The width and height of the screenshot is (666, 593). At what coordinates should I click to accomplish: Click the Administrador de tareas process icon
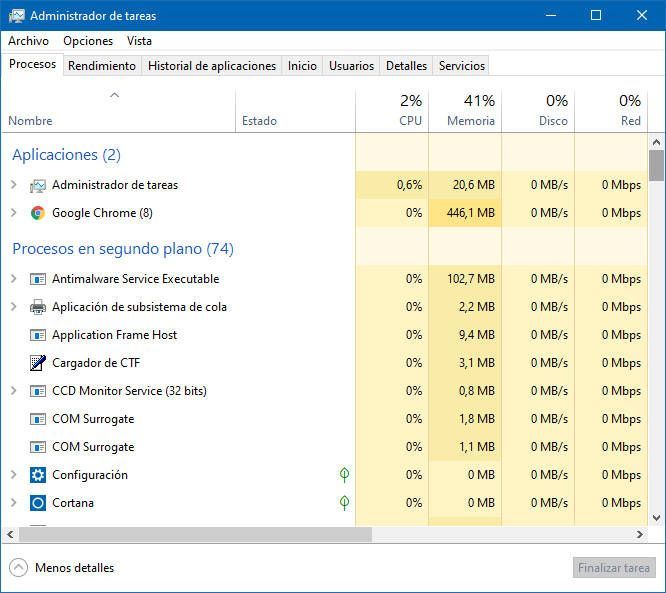tap(37, 185)
